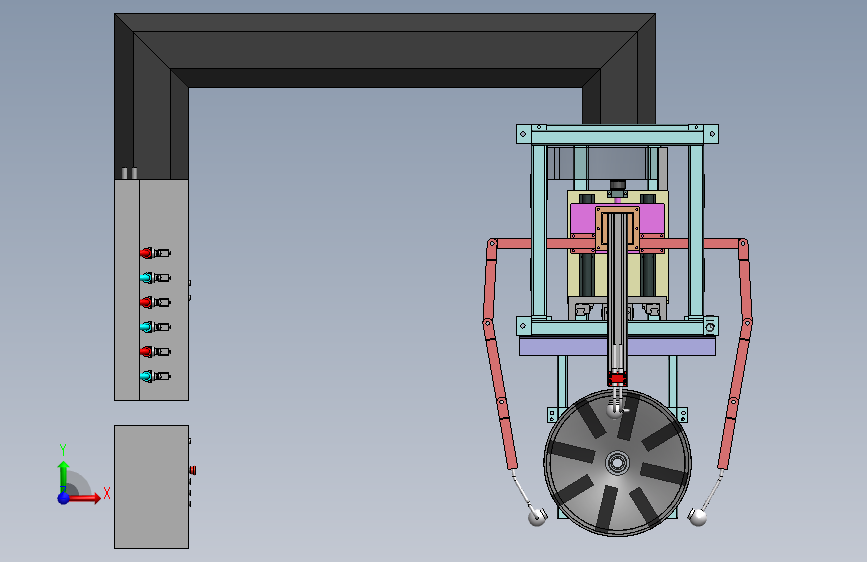The image size is (867, 562).
Task: Select the ball end of the left red arm
Action: pos(536,517)
